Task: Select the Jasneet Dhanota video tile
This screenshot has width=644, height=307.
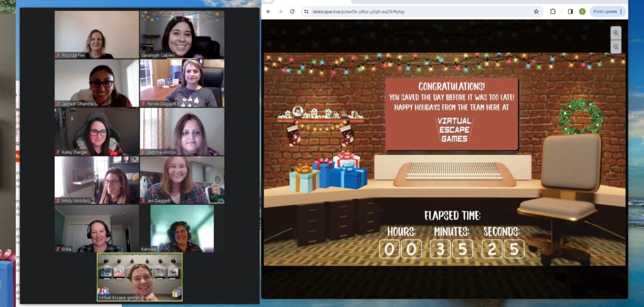Action: pos(97,83)
